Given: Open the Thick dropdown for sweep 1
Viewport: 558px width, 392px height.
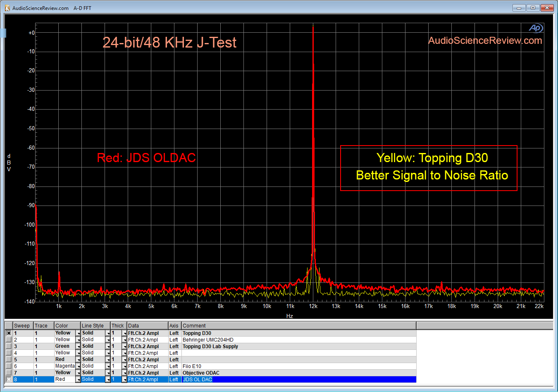Looking at the screenshot, I should 124,333.
